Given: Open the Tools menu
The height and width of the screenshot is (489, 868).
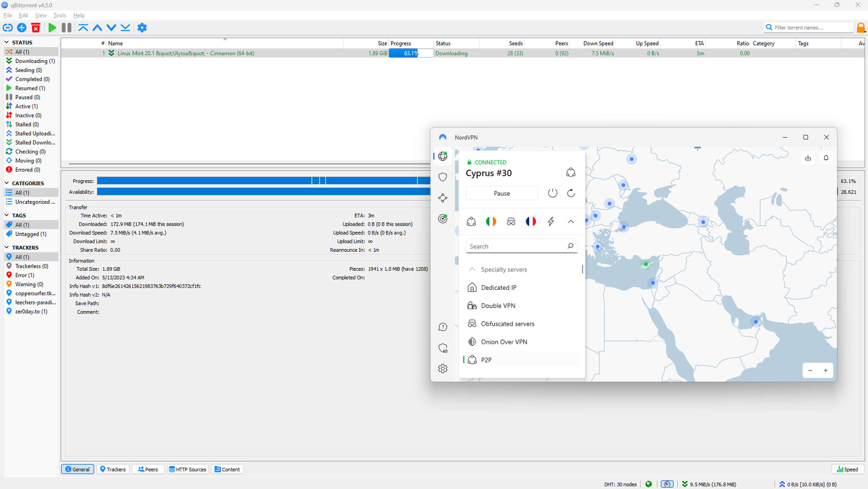Looking at the screenshot, I should 59,15.
